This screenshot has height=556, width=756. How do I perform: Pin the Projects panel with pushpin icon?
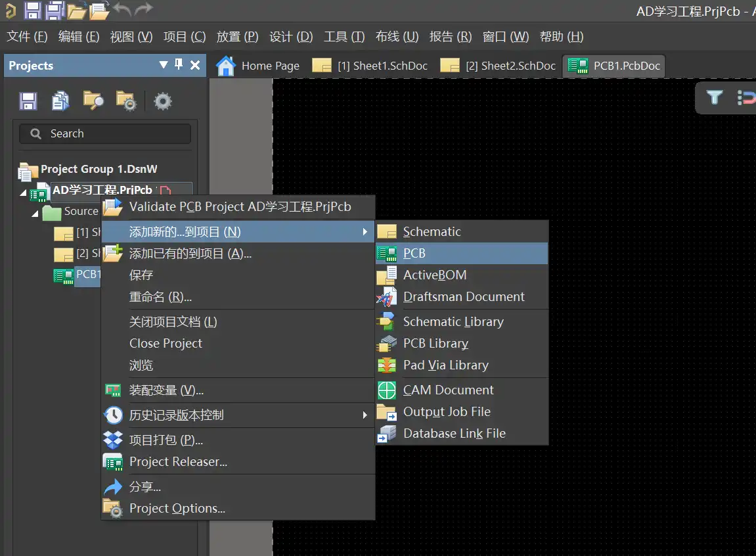click(x=179, y=65)
